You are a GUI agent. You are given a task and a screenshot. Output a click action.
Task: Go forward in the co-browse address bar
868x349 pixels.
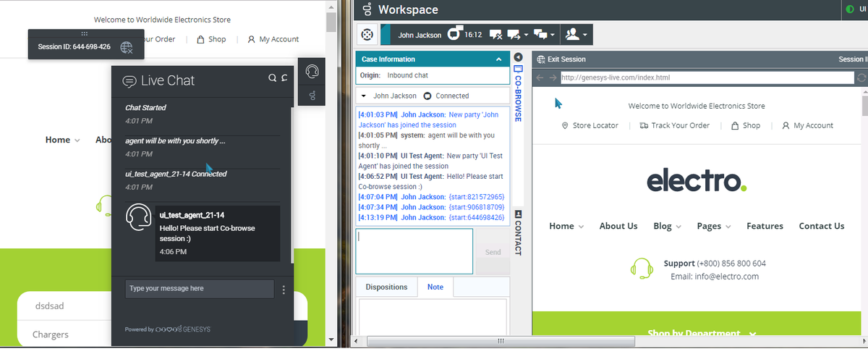(553, 77)
